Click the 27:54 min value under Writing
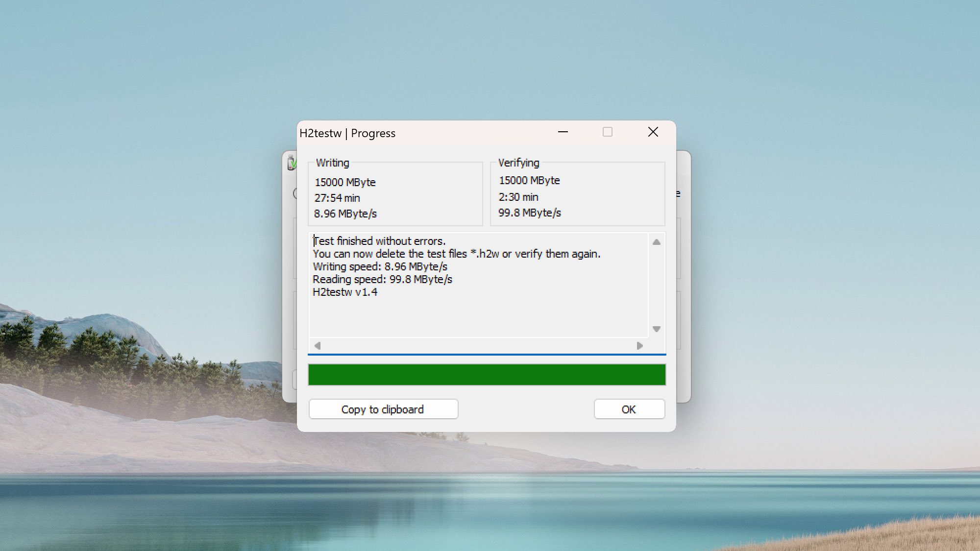The width and height of the screenshot is (980, 551). coord(337,198)
